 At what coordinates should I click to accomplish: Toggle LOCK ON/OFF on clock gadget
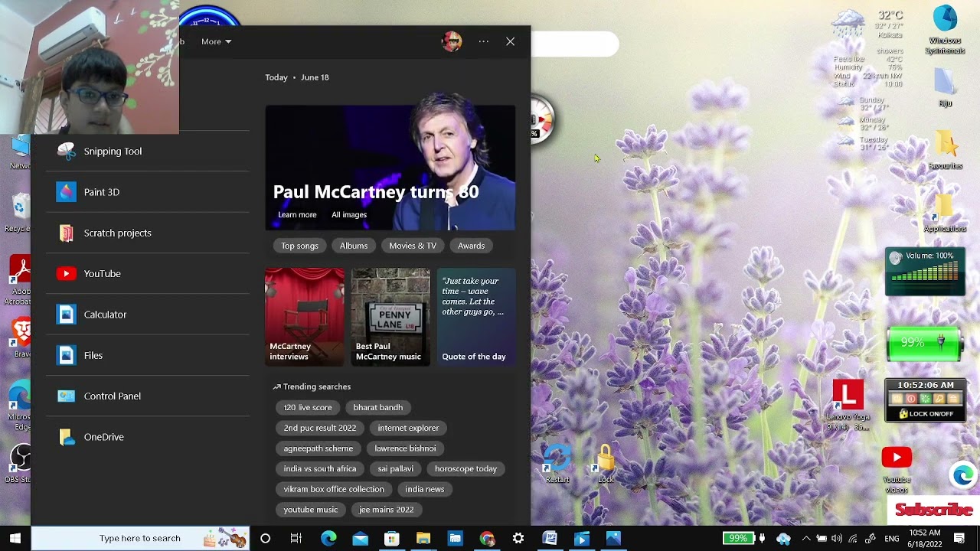925,414
